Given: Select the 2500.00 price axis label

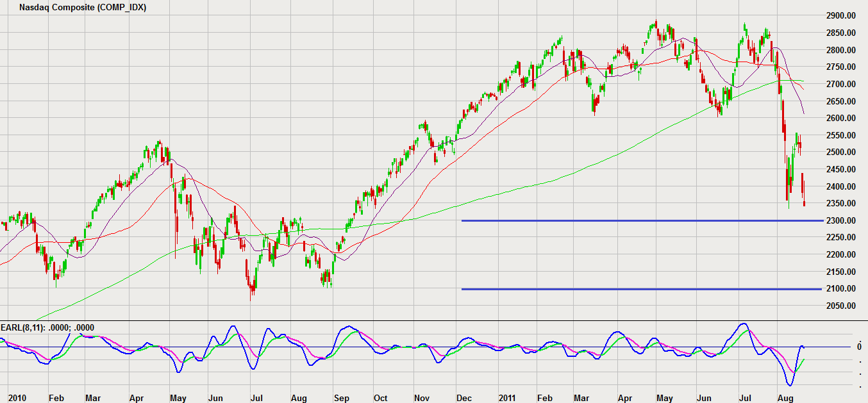Looking at the screenshot, I should (x=840, y=152).
